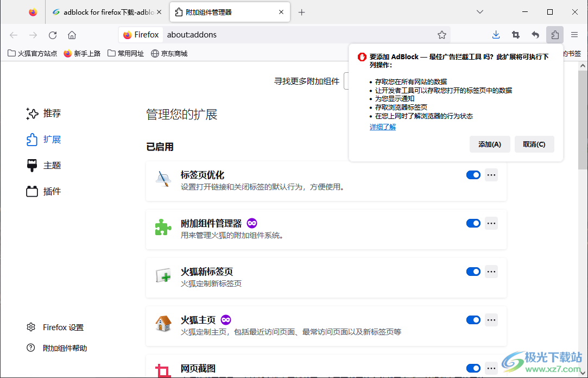588x378 pixels.
Task: Open more options for 标签页优化
Action: pyautogui.click(x=491, y=175)
